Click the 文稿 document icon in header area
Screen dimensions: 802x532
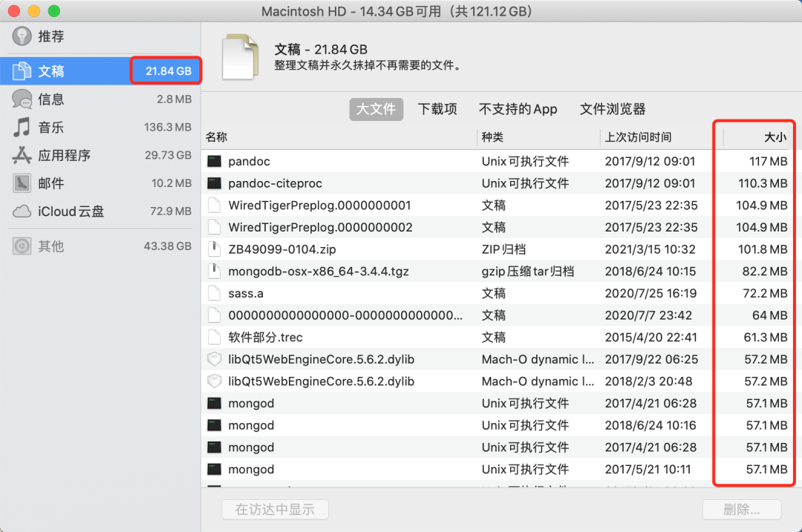240,56
